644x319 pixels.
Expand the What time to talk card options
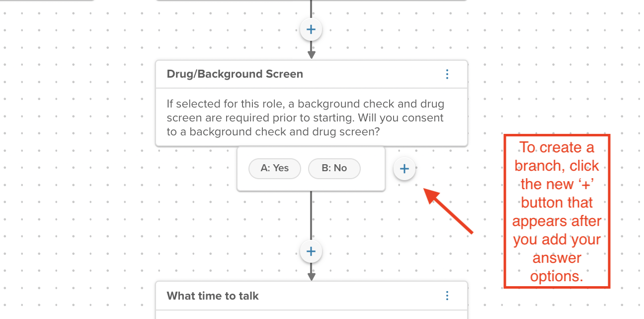(447, 296)
